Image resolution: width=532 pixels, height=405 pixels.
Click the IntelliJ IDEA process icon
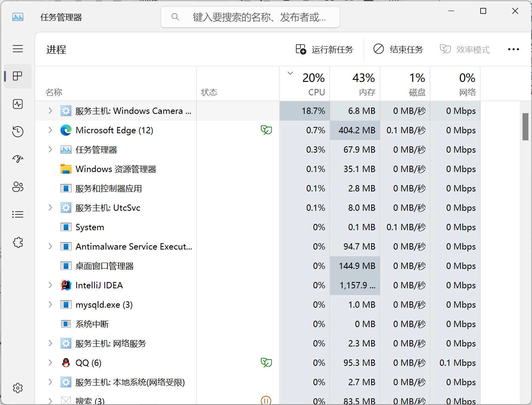66,285
